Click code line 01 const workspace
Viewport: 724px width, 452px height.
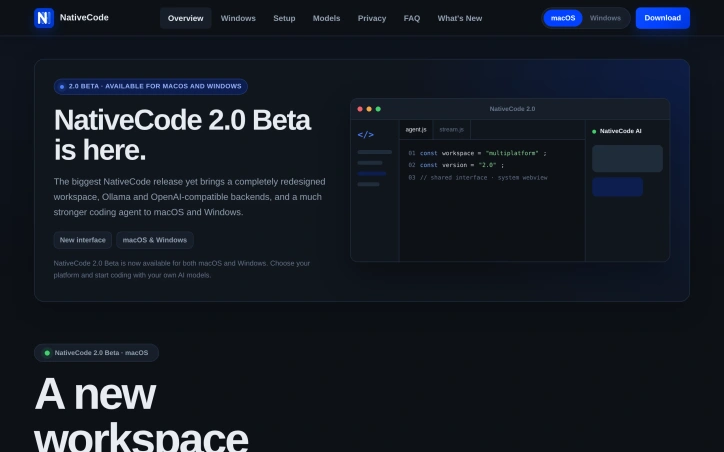pos(477,153)
